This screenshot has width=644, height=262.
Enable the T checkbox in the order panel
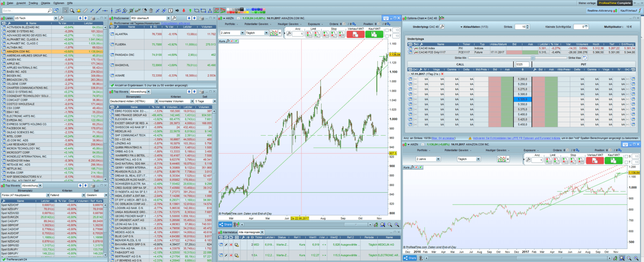(386, 35)
